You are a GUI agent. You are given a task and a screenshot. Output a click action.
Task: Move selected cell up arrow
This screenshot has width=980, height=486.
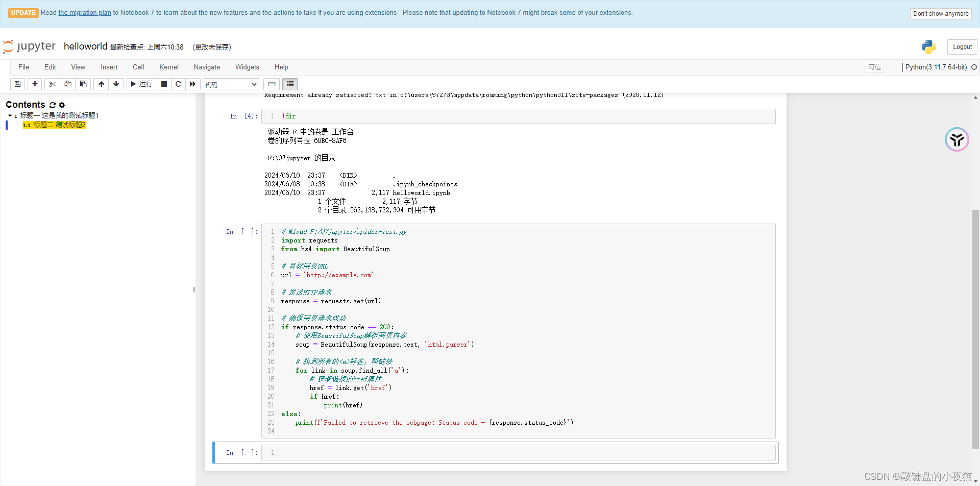(102, 84)
